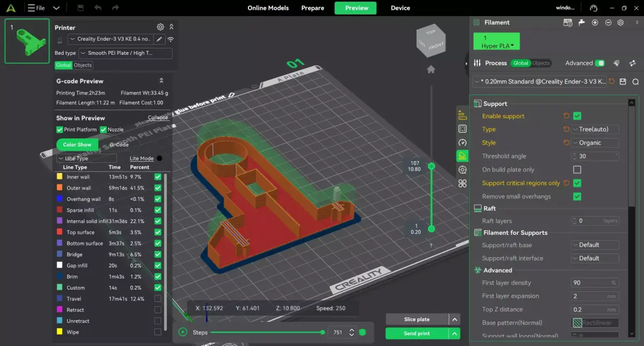This screenshot has width=644, height=346.
Task: Expand the File menu arrow
Action: click(x=56, y=8)
